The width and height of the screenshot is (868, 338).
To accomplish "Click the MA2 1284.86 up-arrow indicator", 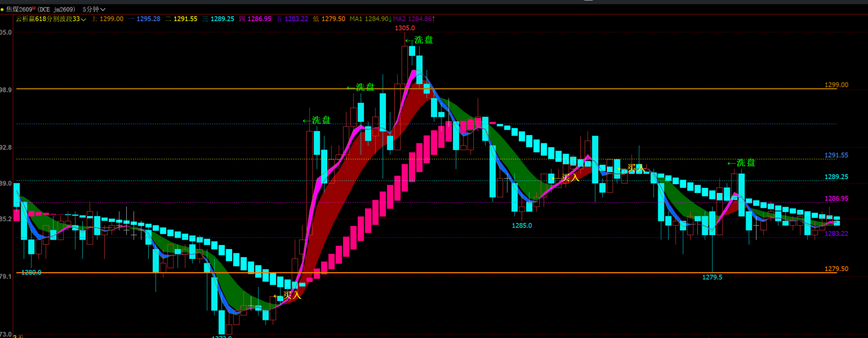I will pos(414,19).
